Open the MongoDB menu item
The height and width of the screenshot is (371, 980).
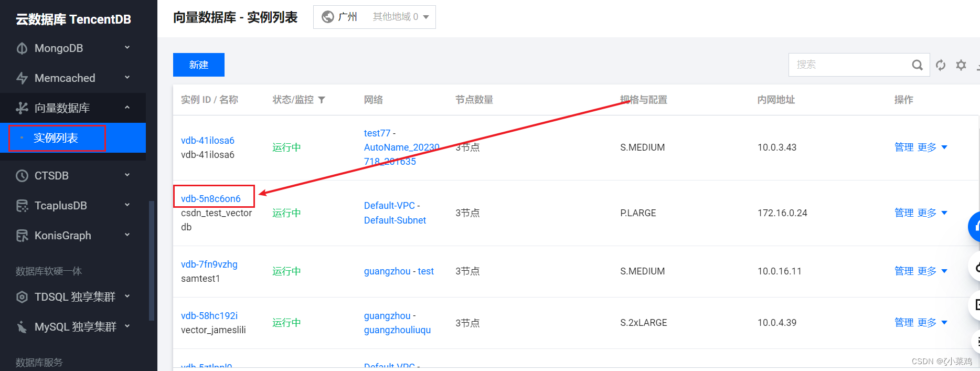point(73,48)
